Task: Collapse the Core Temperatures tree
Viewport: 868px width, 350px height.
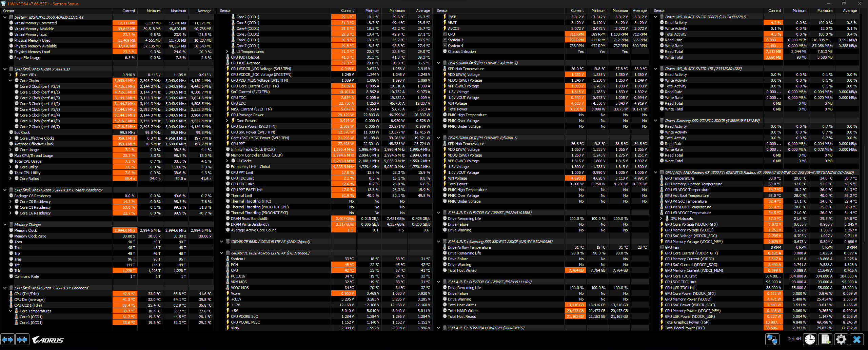Action: pyautogui.click(x=10, y=311)
